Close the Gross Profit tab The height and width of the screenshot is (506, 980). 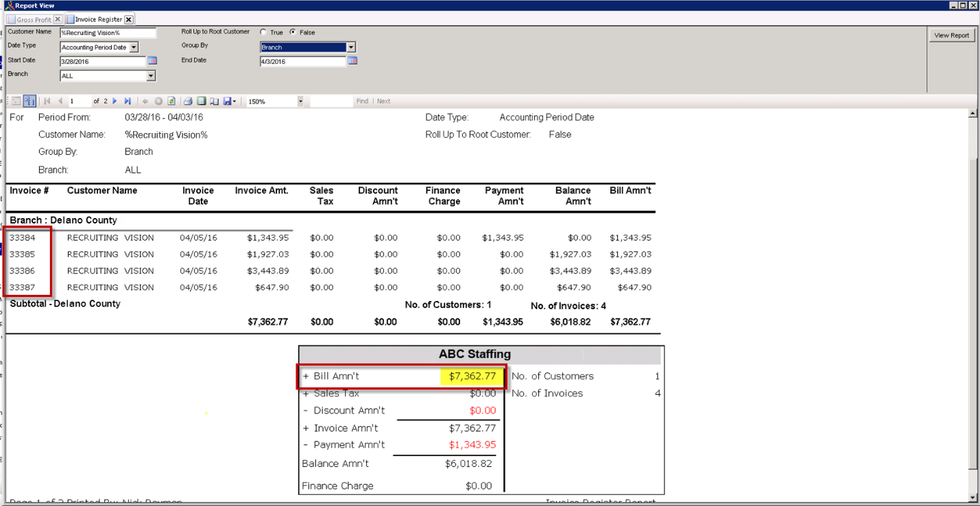57,19
